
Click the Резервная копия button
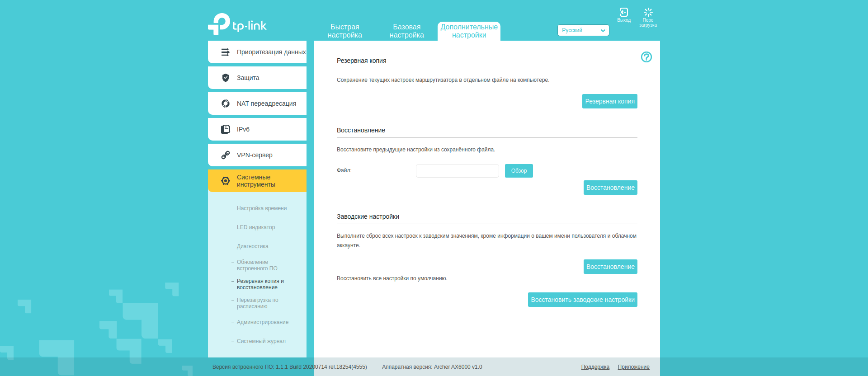pos(609,101)
